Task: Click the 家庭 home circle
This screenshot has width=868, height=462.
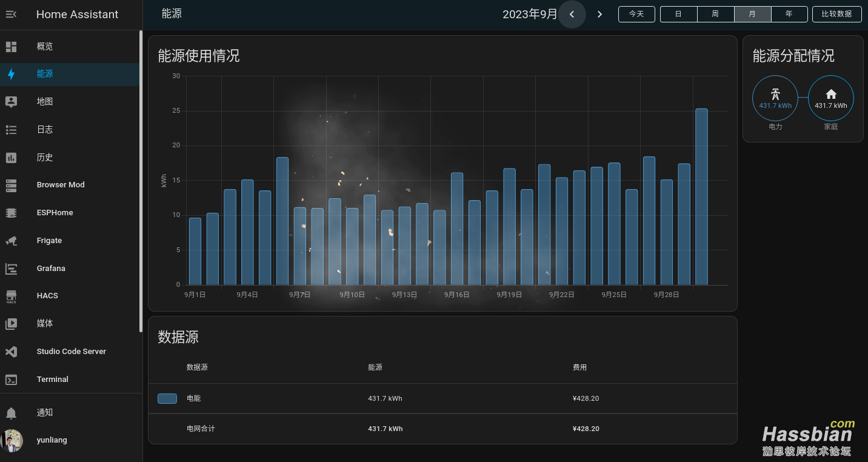Action: [831, 98]
